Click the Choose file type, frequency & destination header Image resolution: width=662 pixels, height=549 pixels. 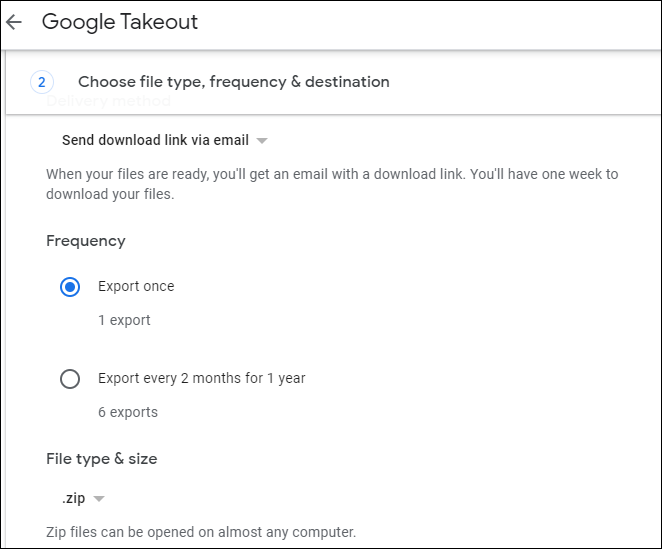tap(233, 82)
